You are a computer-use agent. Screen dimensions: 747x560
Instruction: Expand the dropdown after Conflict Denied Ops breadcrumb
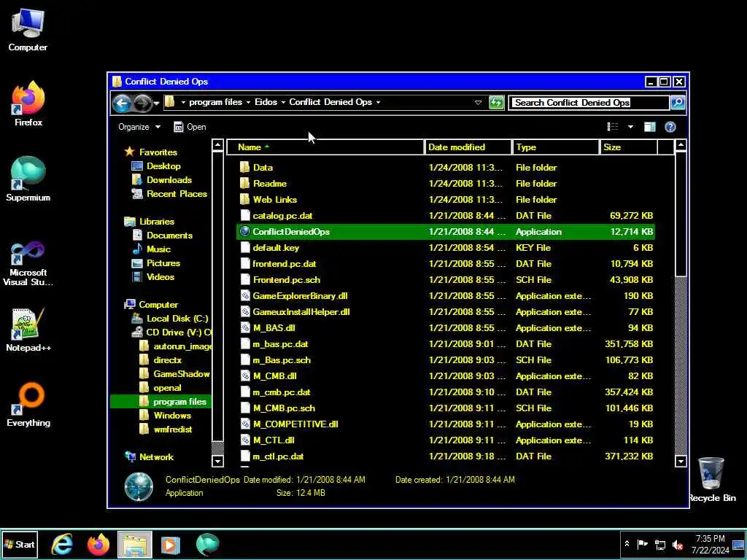click(379, 102)
